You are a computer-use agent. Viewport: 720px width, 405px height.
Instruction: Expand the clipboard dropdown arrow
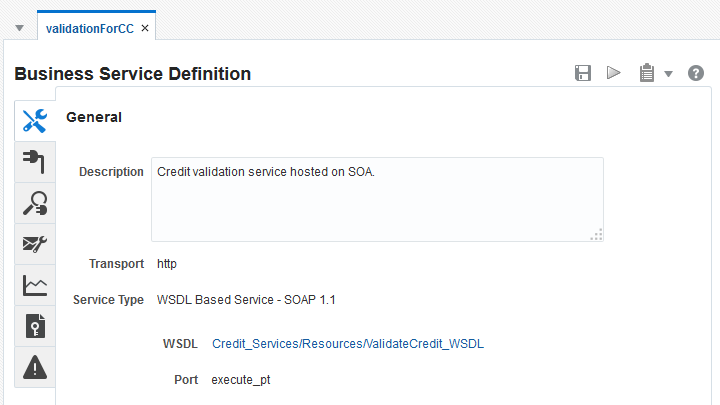click(668, 74)
